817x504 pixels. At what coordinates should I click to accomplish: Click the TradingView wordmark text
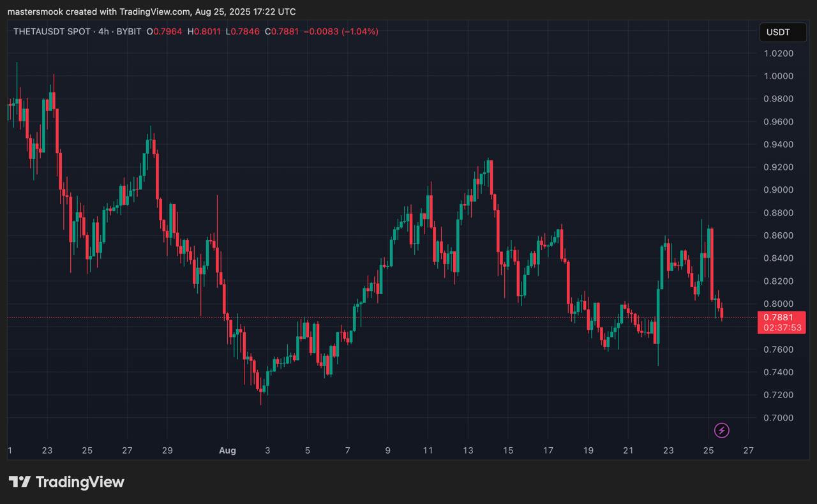coord(80,482)
